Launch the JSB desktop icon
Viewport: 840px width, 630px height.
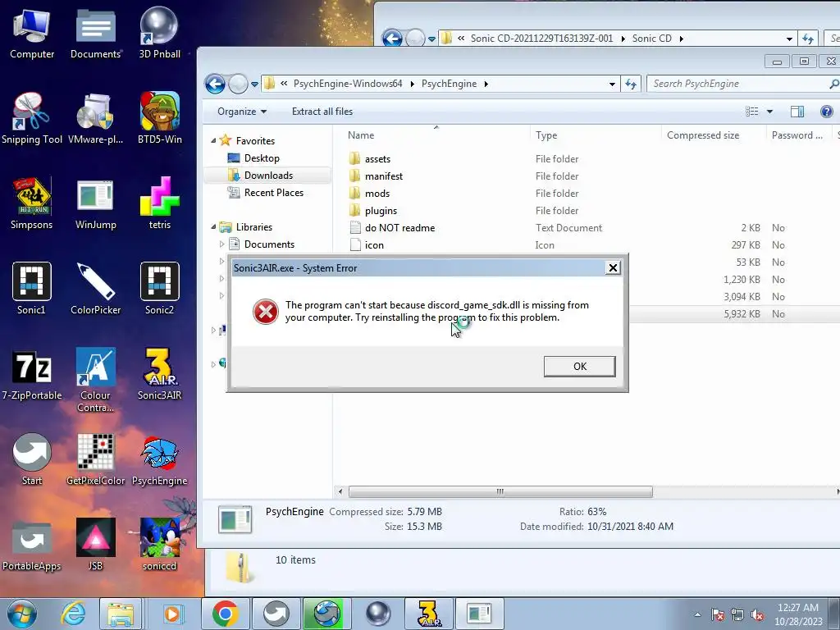(95, 545)
